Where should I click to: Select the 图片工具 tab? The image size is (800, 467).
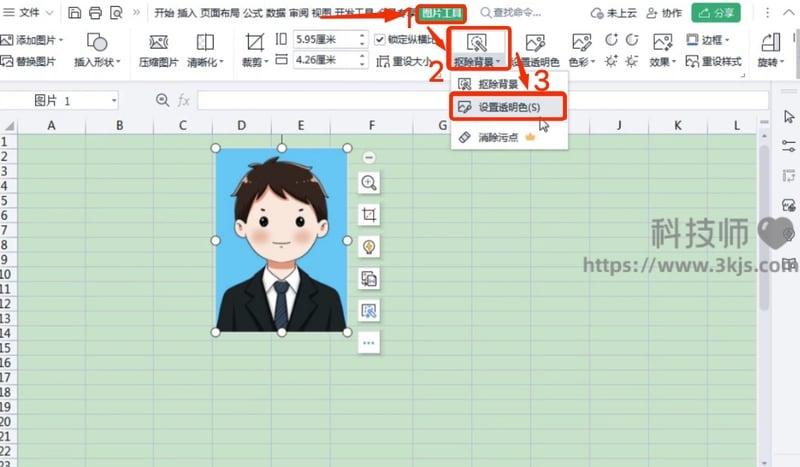441,13
